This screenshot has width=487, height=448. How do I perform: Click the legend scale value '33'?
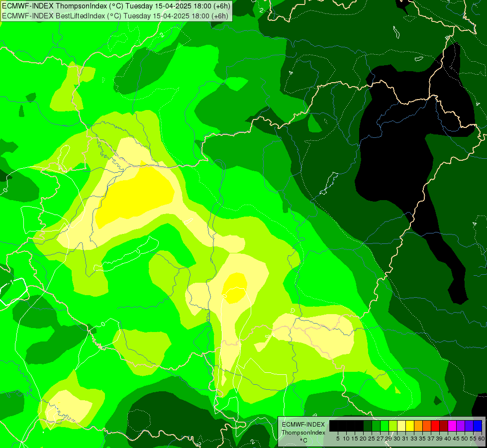coord(414,439)
